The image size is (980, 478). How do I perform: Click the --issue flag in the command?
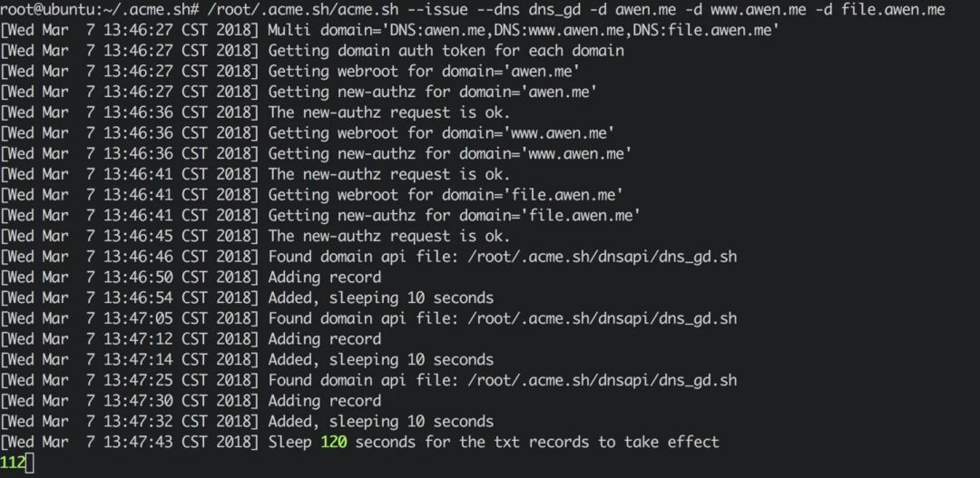point(435,9)
